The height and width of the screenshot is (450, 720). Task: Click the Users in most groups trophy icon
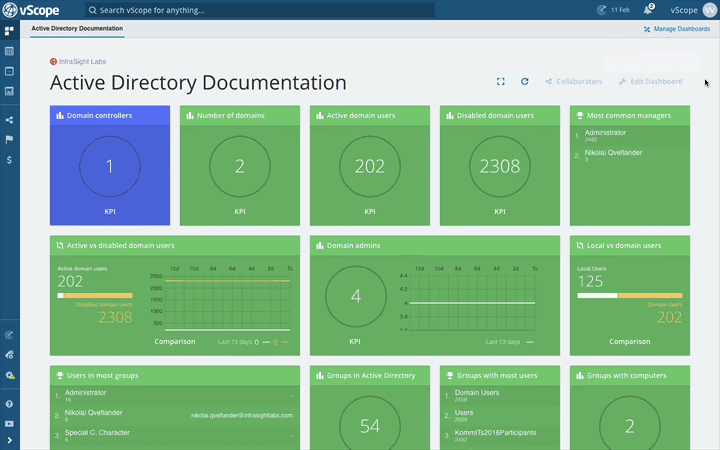click(x=60, y=376)
